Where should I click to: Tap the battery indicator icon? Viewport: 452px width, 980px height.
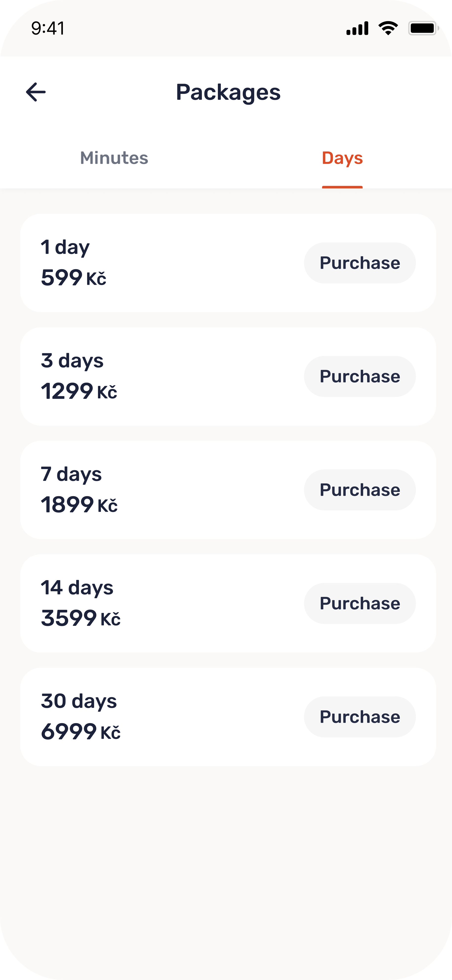click(423, 29)
